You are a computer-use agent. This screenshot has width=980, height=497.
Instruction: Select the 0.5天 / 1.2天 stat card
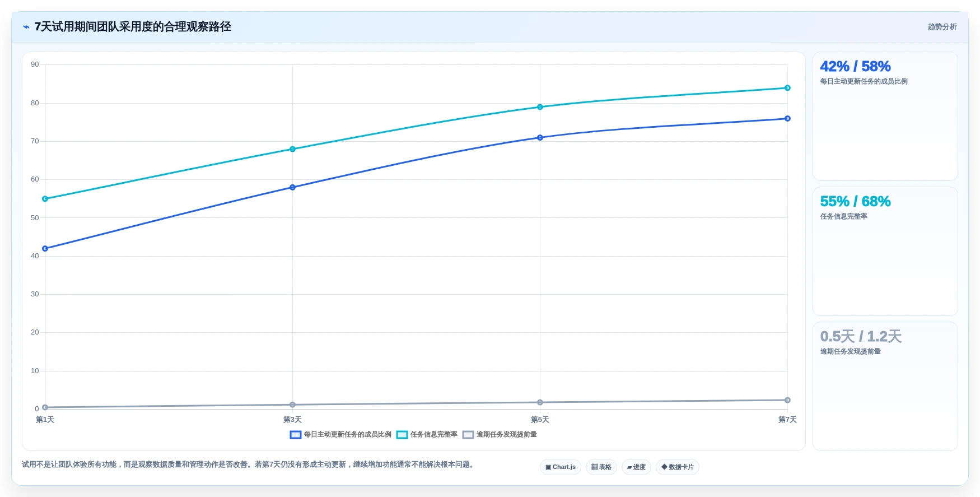[885, 387]
